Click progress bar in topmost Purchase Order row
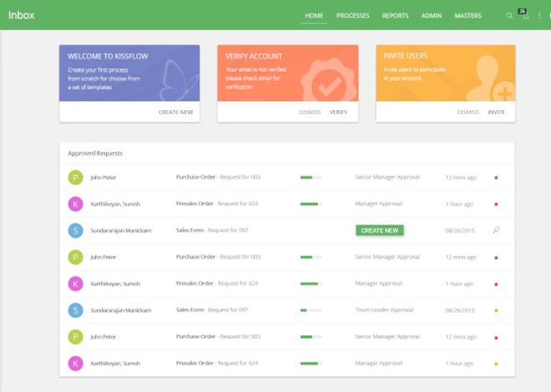 [311, 178]
